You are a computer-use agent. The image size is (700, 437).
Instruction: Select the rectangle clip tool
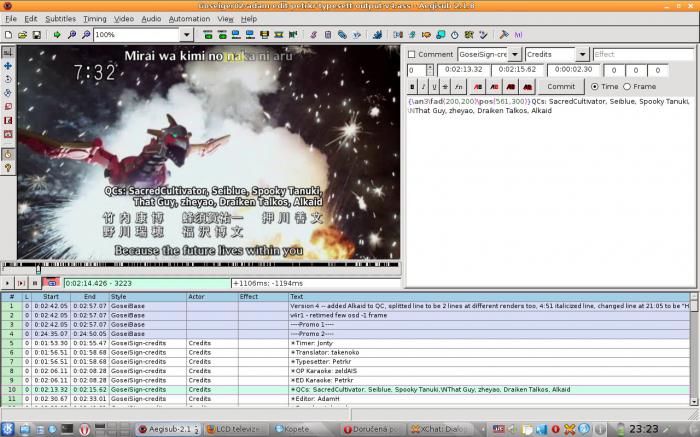(x=8, y=121)
